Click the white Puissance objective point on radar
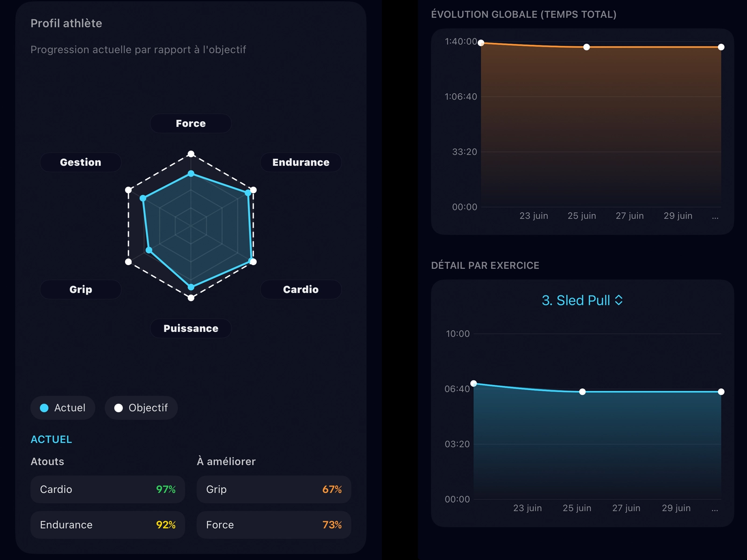The image size is (747, 560). click(191, 298)
